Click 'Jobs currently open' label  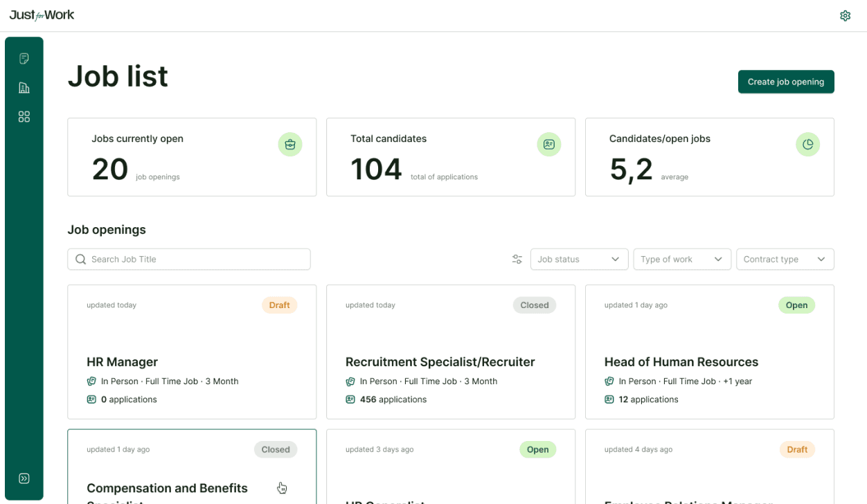click(137, 138)
